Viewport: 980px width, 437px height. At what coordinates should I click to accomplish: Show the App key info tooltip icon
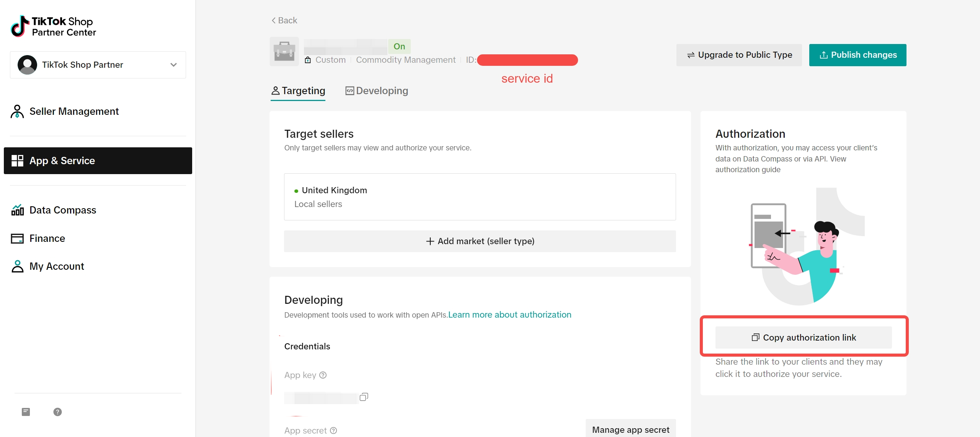coord(323,375)
